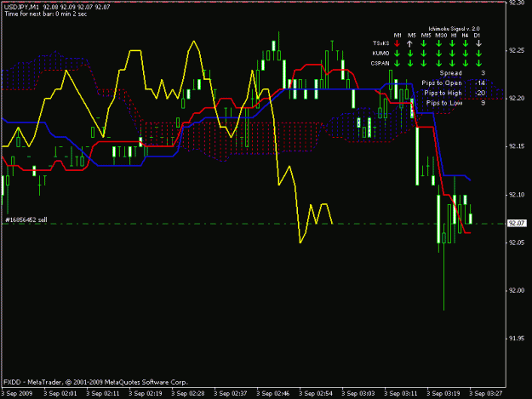Click the Pips to Open value -14
The height and width of the screenshot is (399, 532).
point(480,83)
